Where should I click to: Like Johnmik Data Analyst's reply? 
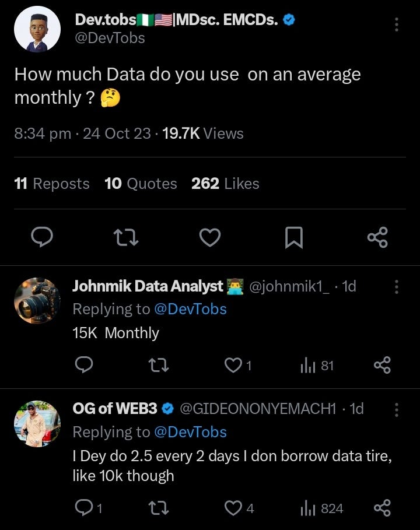233,366
